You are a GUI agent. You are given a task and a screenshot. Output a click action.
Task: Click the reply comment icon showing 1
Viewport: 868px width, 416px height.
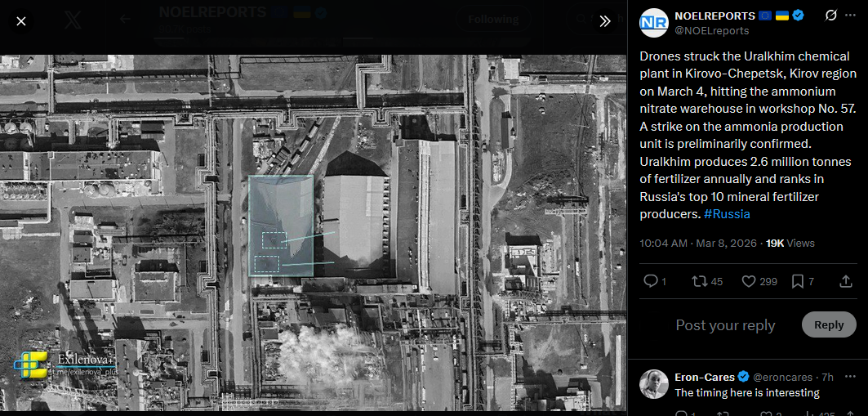(655, 281)
